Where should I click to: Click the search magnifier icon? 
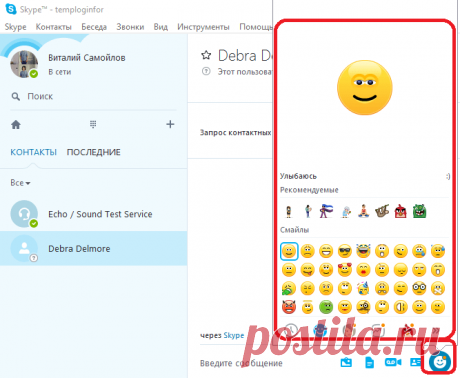(15, 97)
